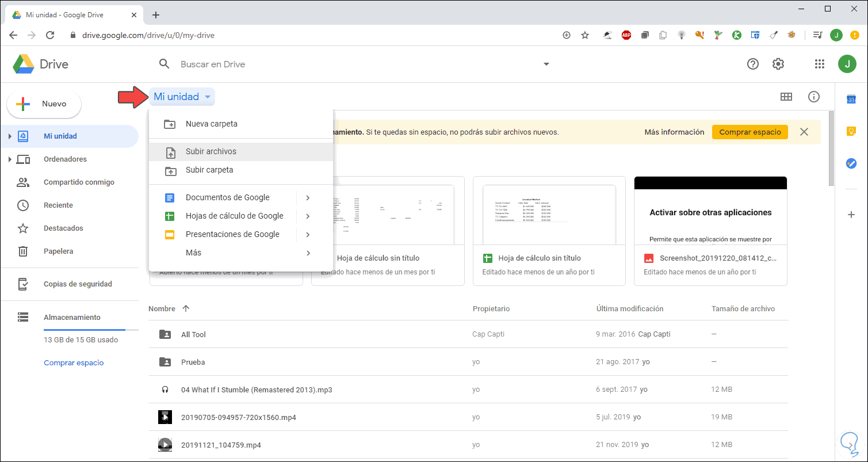Create a new Hojas de cálculo de Google
The image size is (868, 462).
click(223, 216)
